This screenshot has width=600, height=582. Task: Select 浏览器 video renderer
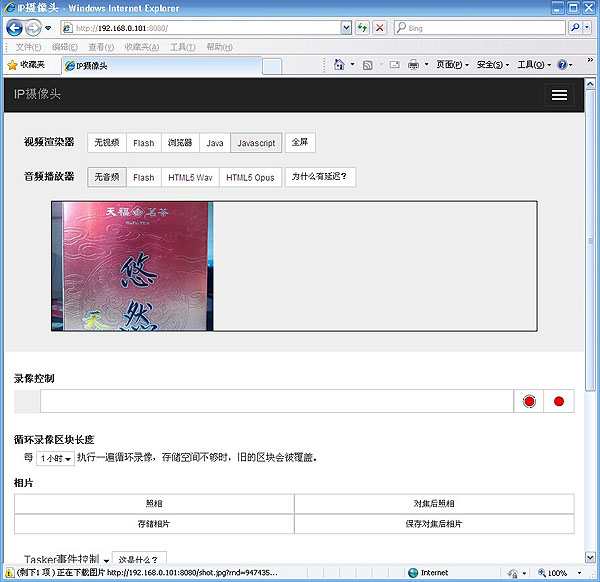(x=180, y=143)
